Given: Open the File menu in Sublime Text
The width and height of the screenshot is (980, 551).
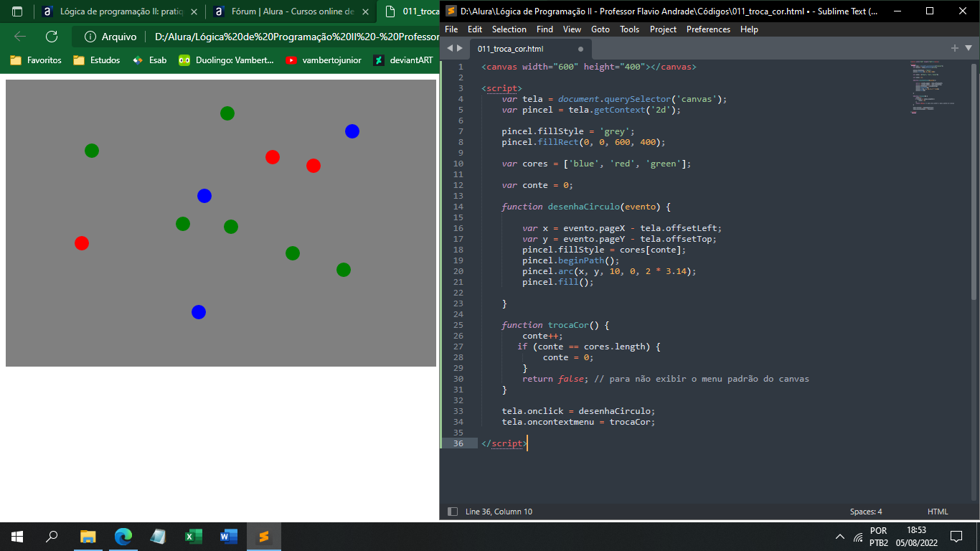Looking at the screenshot, I should [x=451, y=29].
